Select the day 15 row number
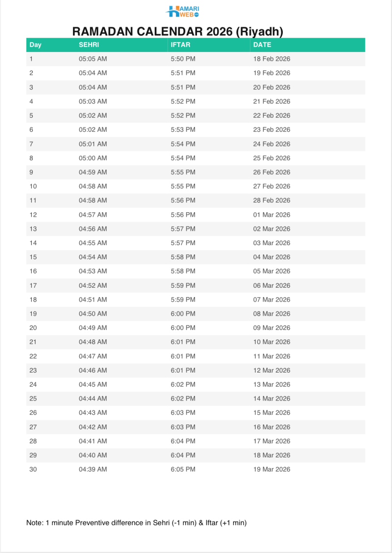The image size is (392, 553). point(33,257)
